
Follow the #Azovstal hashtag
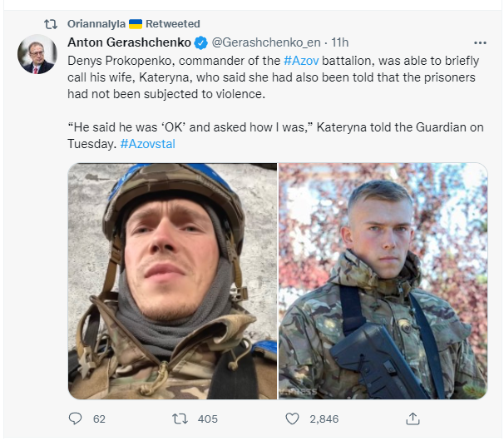tap(148, 143)
